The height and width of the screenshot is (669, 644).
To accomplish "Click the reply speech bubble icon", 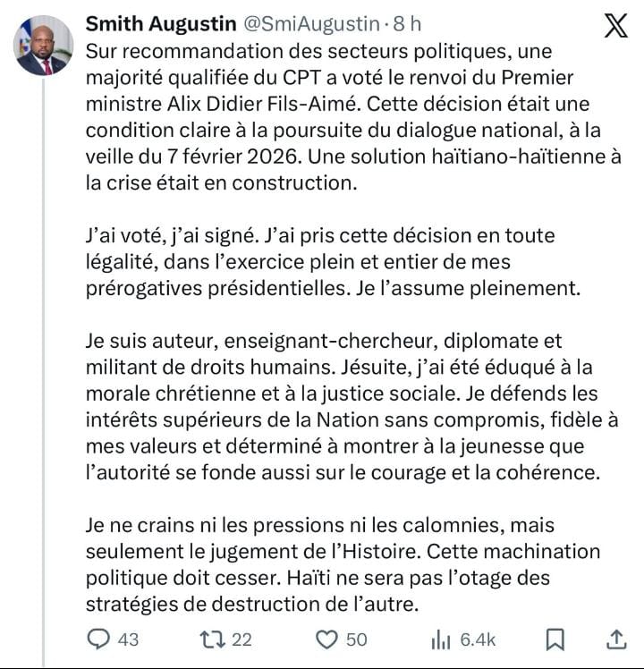I will [x=100, y=639].
